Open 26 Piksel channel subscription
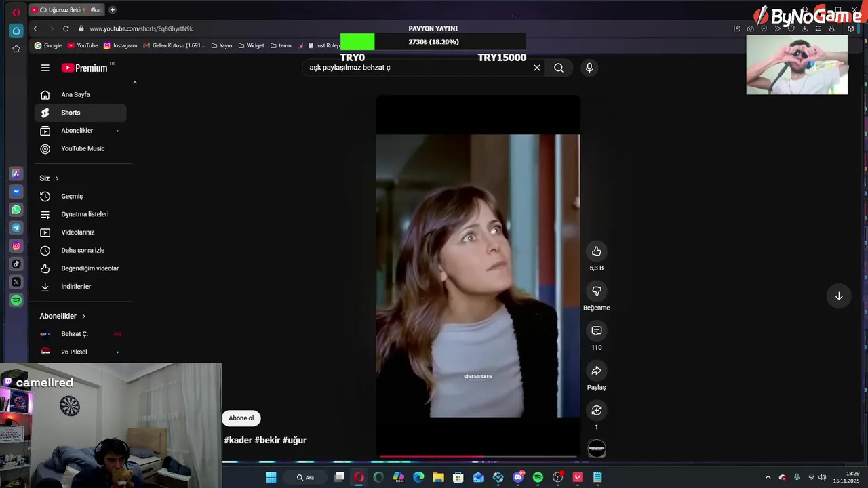This screenshot has height=488, width=868. 81,352
